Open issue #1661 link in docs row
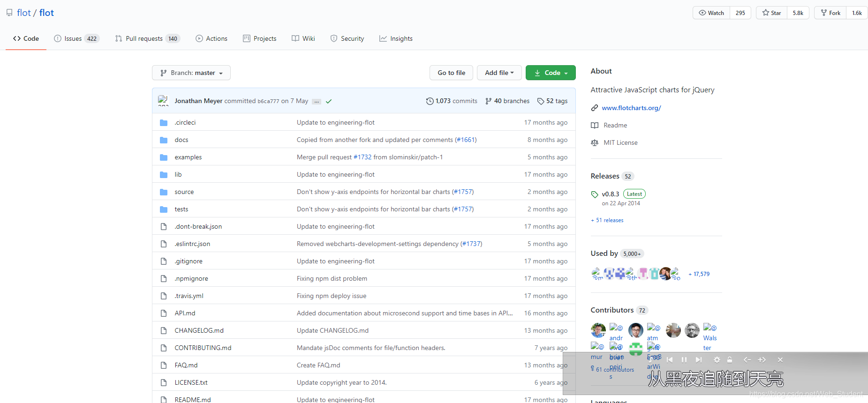The width and height of the screenshot is (868, 403). click(466, 140)
